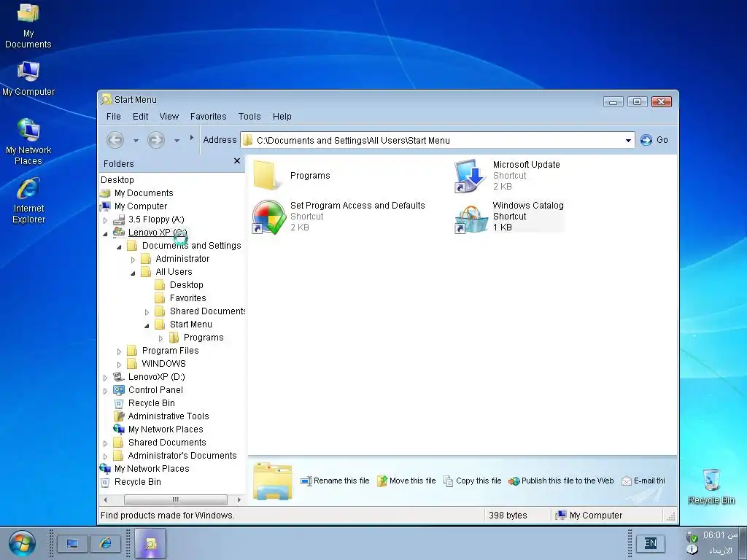
Task: Select Administrator's Documents in the tree
Action: (182, 456)
